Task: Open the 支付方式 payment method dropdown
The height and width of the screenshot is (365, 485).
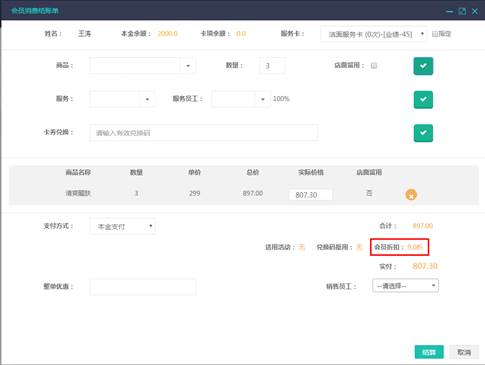Action: pyautogui.click(x=122, y=226)
